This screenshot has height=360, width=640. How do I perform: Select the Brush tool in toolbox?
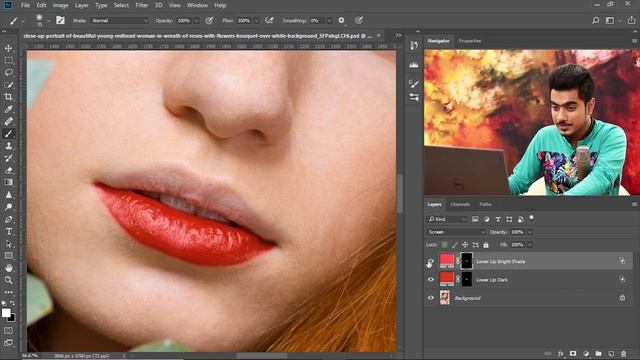point(9,133)
